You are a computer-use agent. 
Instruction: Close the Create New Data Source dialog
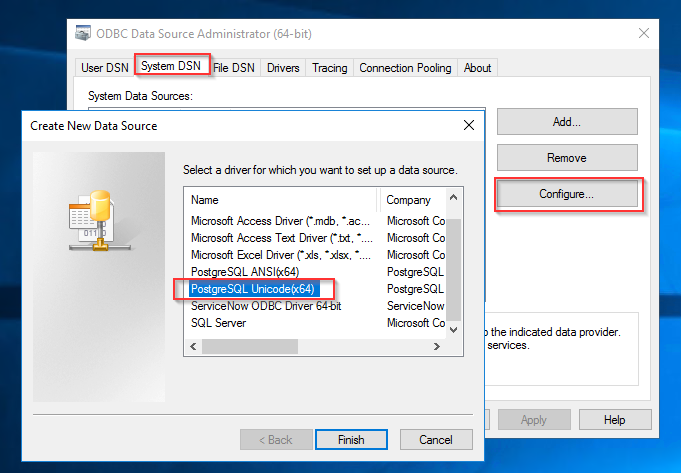click(x=469, y=126)
